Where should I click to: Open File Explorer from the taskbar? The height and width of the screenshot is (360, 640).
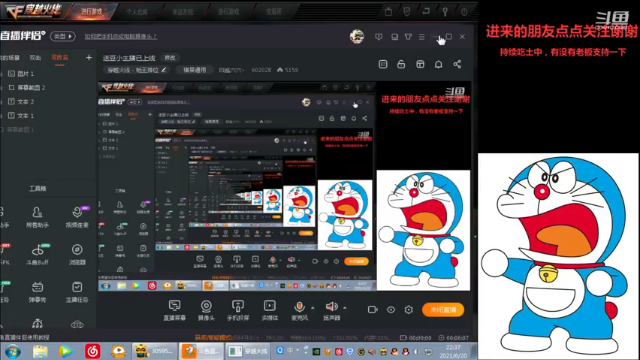(40, 351)
